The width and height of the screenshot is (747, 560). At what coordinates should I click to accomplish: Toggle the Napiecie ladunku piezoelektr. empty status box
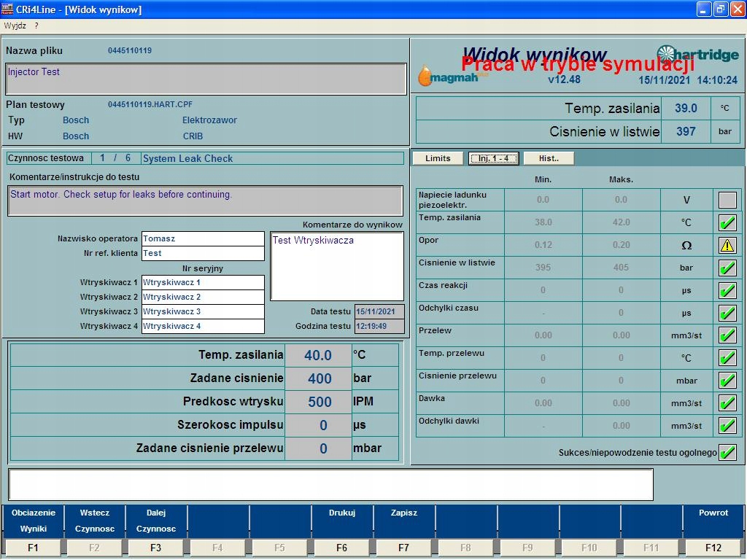[727, 200]
